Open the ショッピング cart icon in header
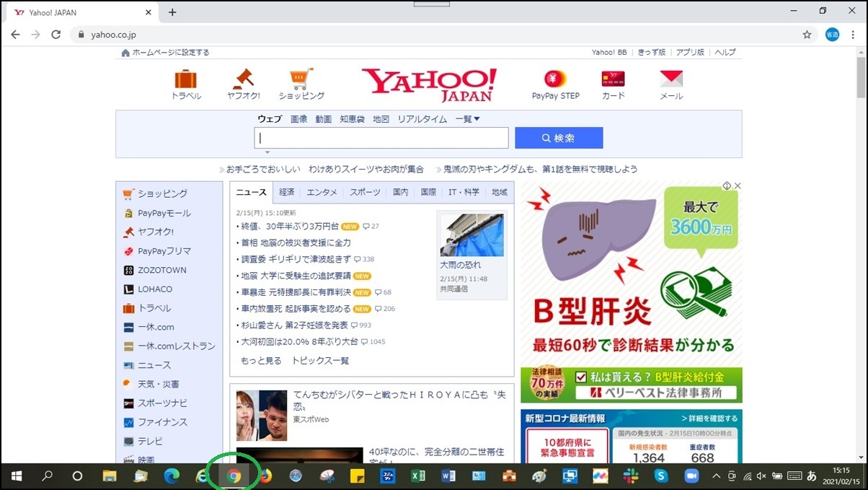 coord(301,79)
